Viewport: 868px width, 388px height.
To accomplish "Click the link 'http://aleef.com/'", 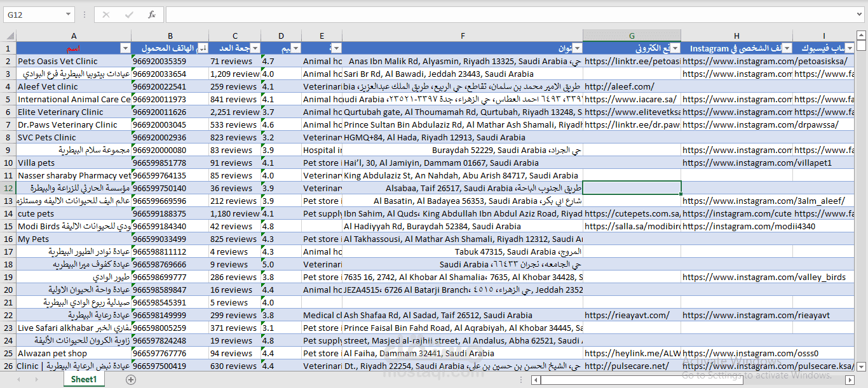I will click(x=620, y=86).
